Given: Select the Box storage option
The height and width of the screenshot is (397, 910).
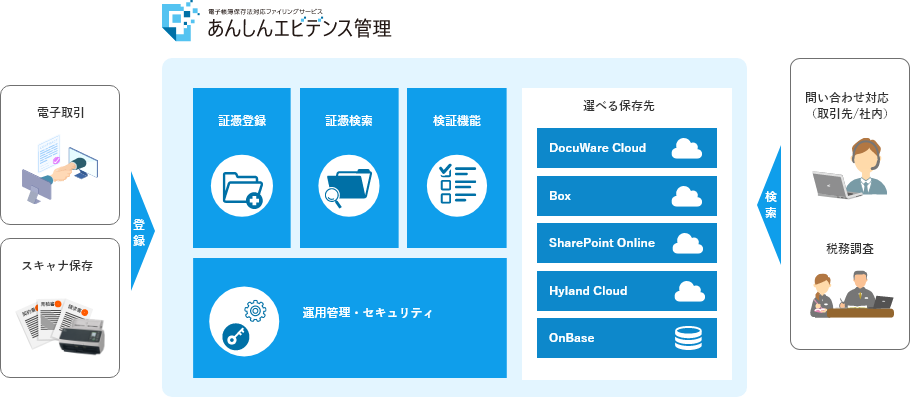Looking at the screenshot, I should (x=627, y=196).
